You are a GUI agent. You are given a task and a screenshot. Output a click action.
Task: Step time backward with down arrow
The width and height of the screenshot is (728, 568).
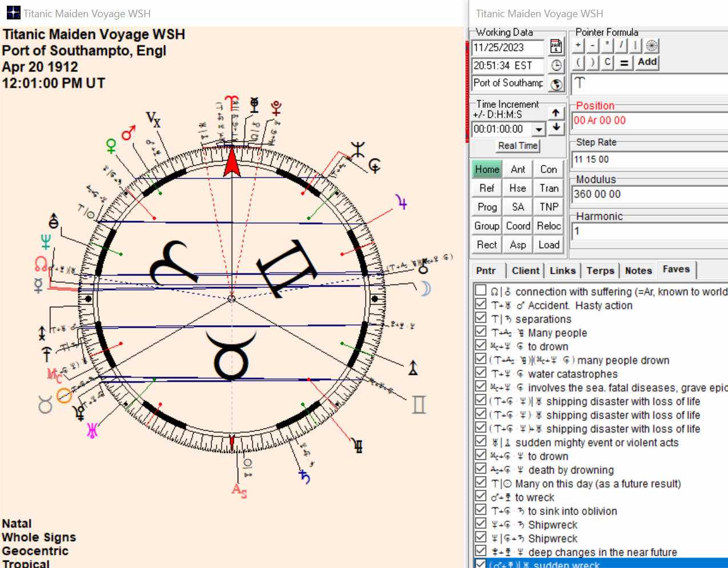pos(556,127)
